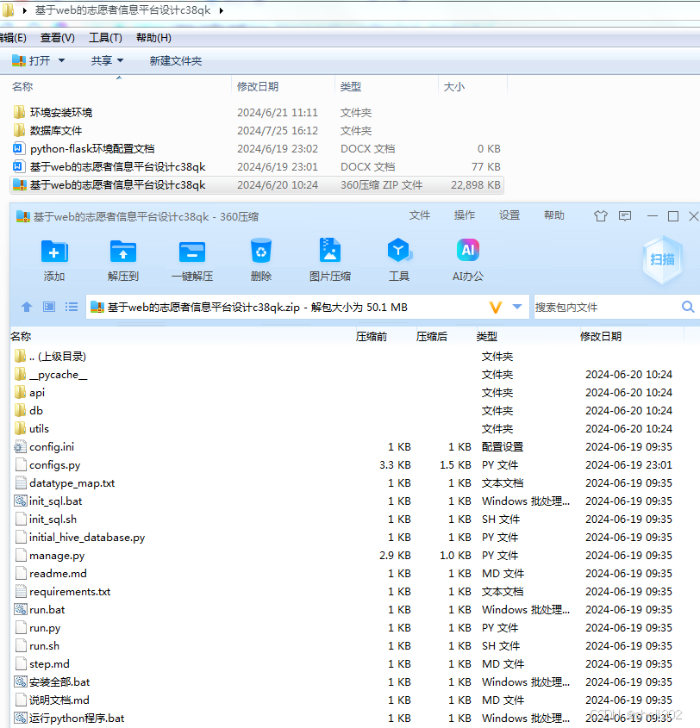Open the 设置 (Settings) menu

click(509, 215)
